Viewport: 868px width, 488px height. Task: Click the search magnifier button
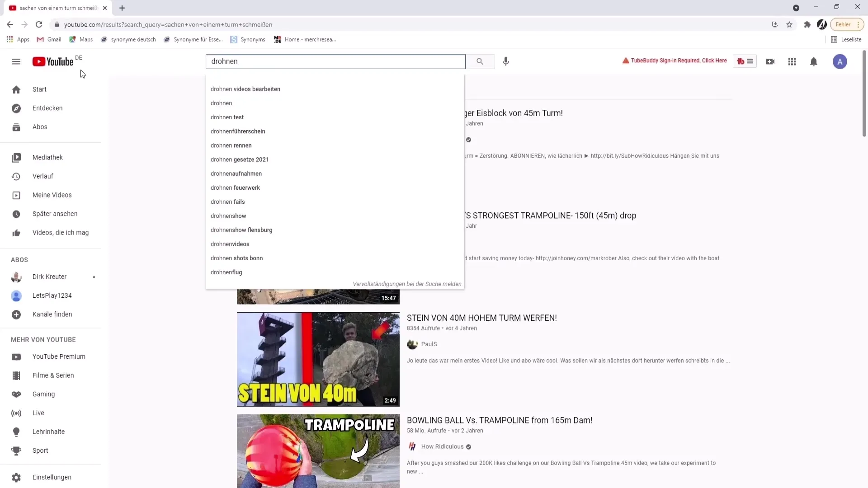[480, 61]
